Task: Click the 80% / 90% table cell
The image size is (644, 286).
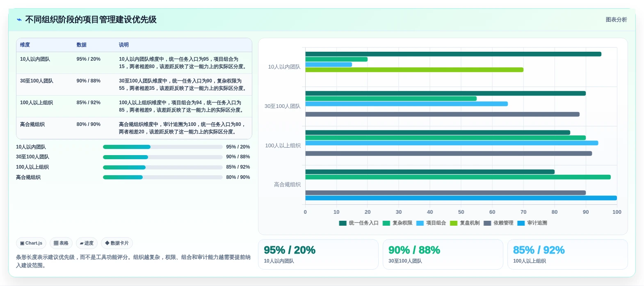Action: coord(89,124)
